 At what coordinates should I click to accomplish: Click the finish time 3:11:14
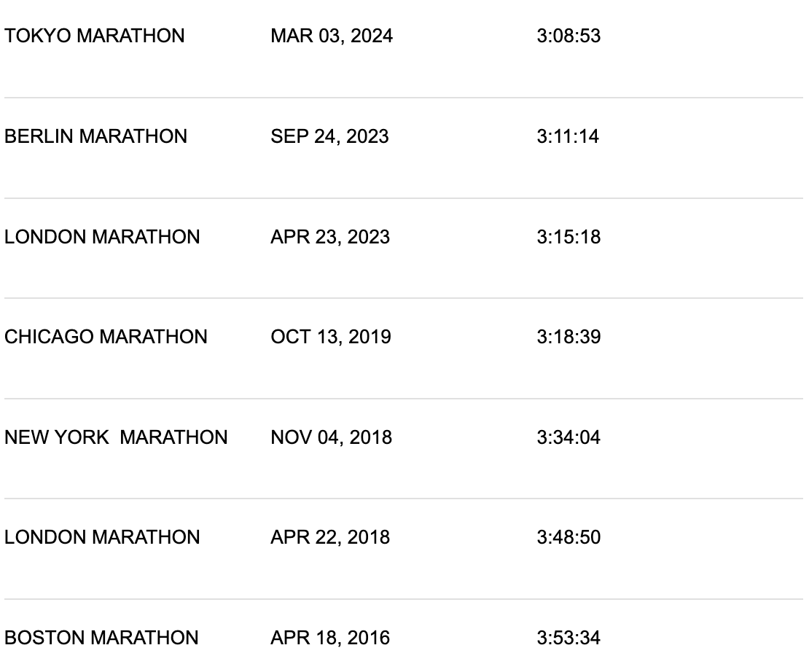(568, 136)
